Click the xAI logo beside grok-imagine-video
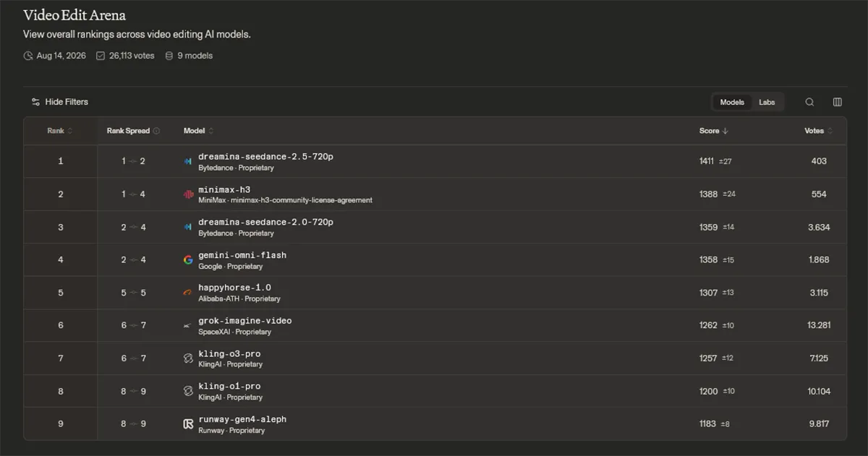Viewport: 868px width, 456px height. (188, 326)
